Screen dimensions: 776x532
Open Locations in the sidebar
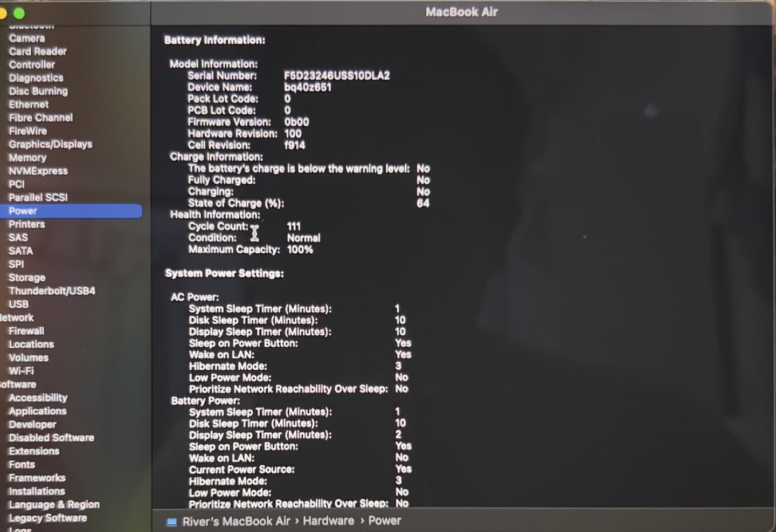(31, 344)
